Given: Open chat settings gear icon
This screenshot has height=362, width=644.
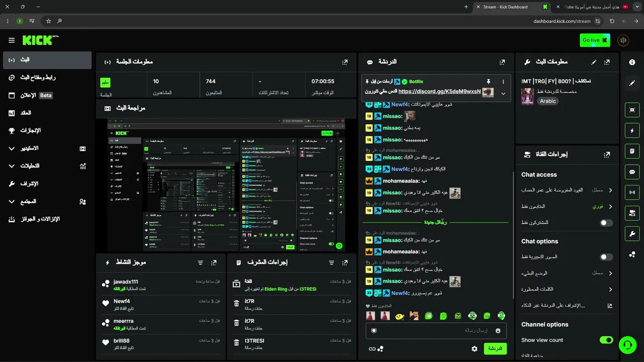Looking at the screenshot, I should click(474, 348).
